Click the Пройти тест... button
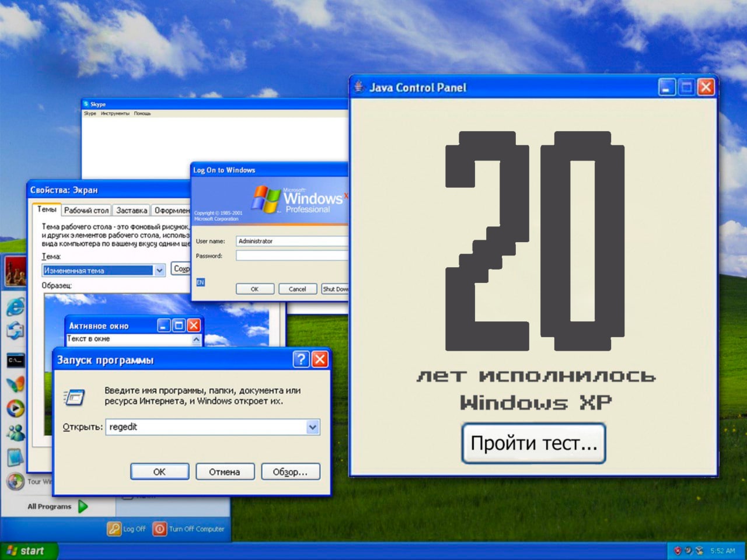The image size is (747, 560). click(x=534, y=443)
